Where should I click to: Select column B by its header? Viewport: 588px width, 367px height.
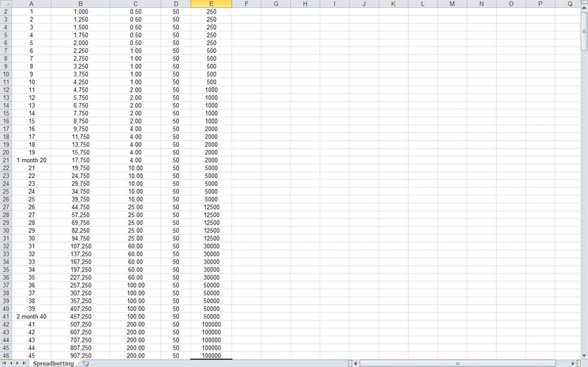pyautogui.click(x=81, y=4)
